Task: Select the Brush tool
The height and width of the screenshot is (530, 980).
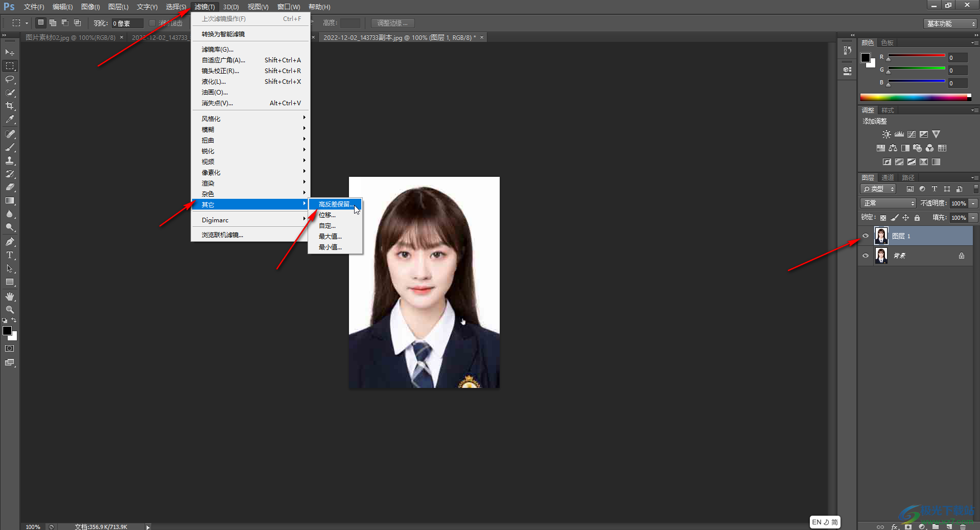Action: pos(10,147)
